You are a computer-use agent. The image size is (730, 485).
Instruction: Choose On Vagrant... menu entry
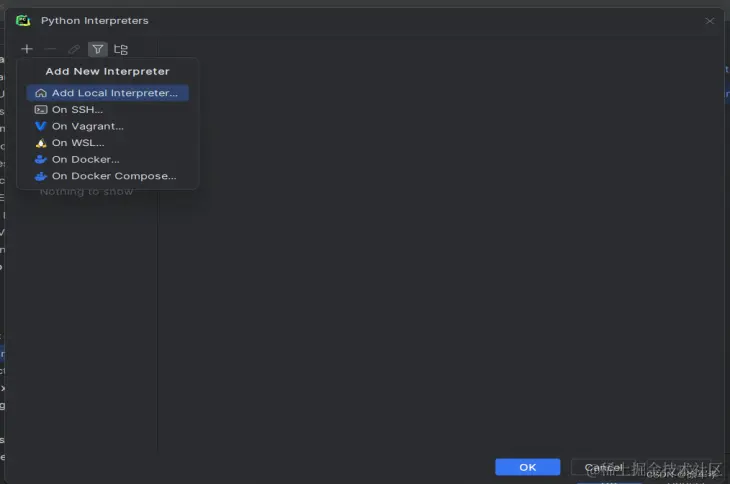(x=108, y=126)
